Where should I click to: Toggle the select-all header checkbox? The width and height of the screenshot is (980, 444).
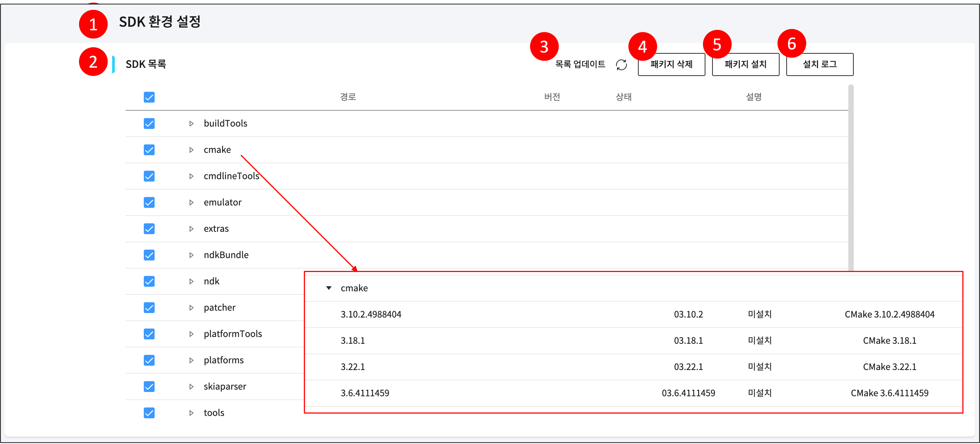(x=149, y=97)
